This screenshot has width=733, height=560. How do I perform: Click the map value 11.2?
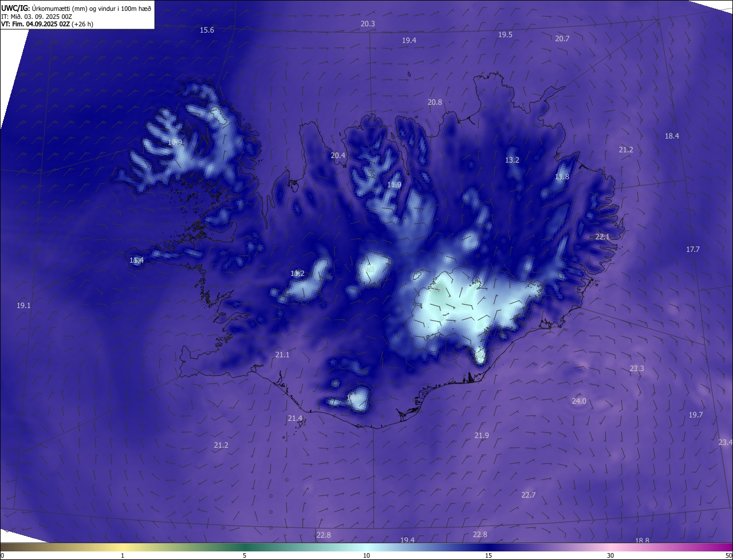point(297,273)
